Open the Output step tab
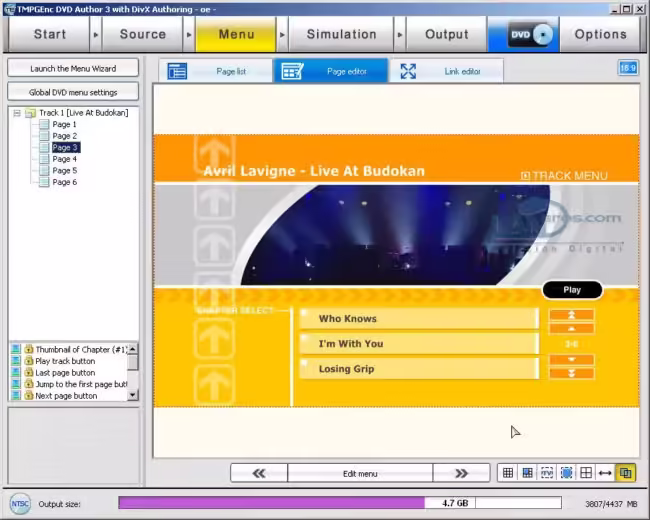The width and height of the screenshot is (650, 520). click(x=446, y=34)
